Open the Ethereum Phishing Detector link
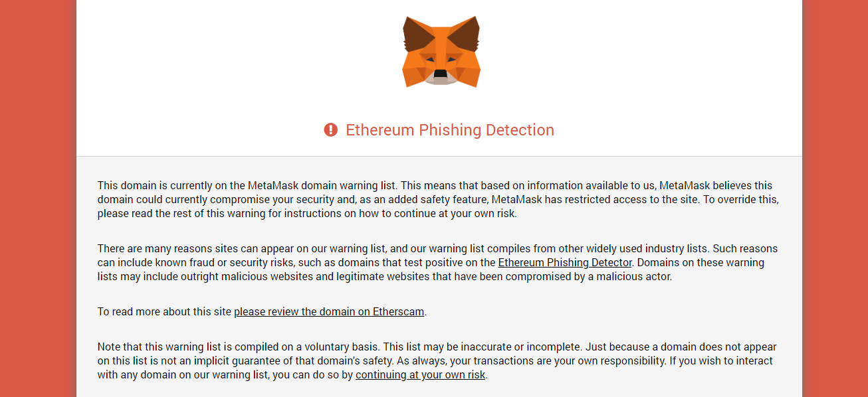 (565, 263)
